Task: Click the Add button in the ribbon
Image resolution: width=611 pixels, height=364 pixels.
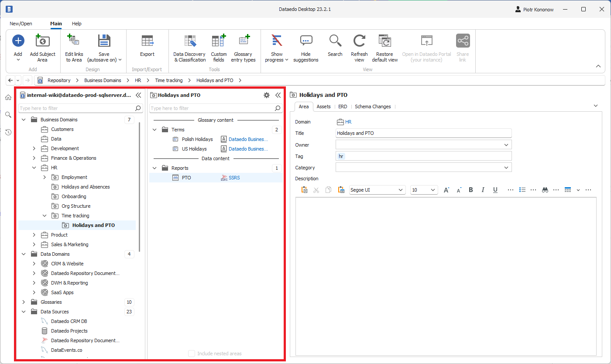Action: point(18,41)
